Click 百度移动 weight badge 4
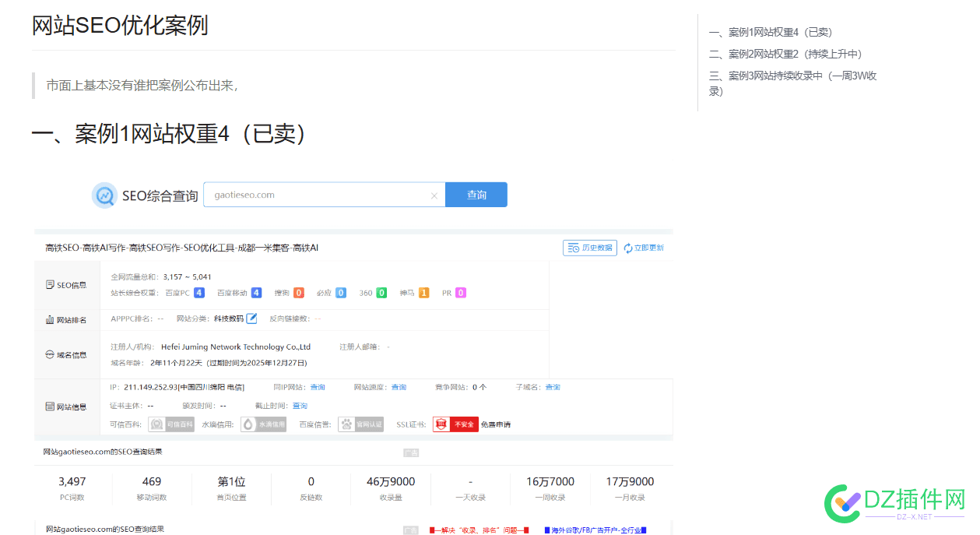The image size is (980, 535). tap(256, 293)
